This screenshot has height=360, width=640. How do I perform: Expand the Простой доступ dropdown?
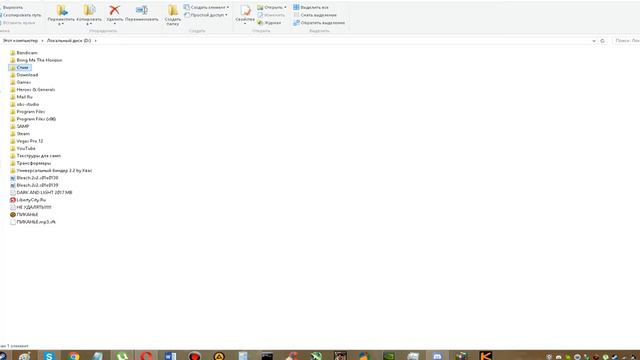point(206,15)
